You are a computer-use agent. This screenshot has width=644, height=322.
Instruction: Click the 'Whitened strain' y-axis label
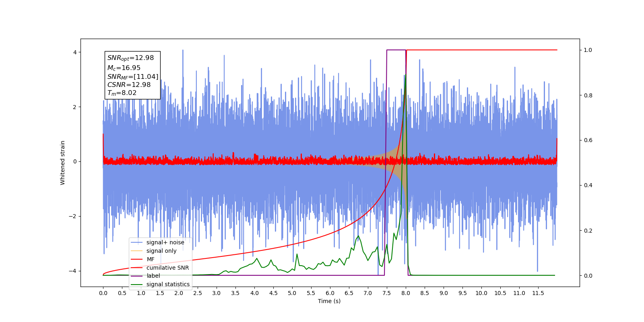[x=63, y=163]
